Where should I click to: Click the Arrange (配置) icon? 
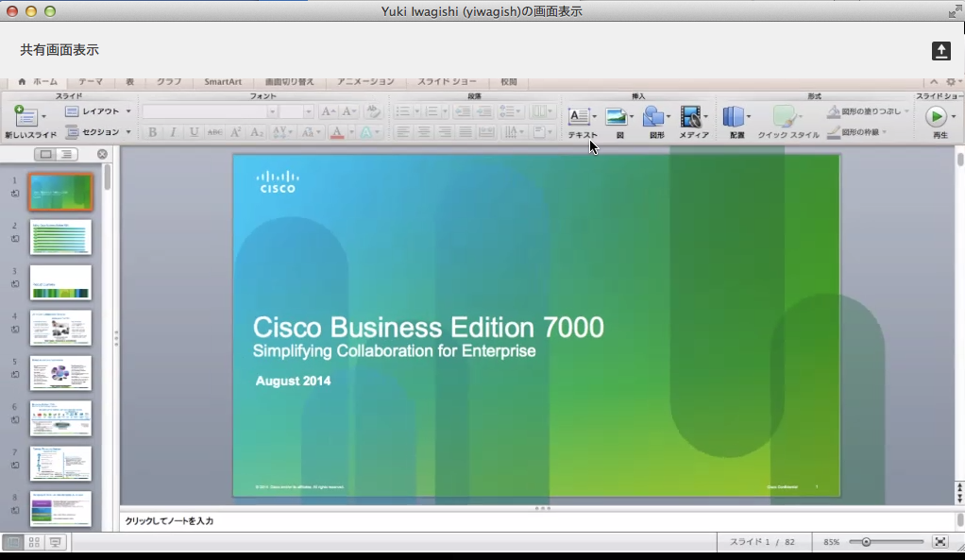click(734, 116)
